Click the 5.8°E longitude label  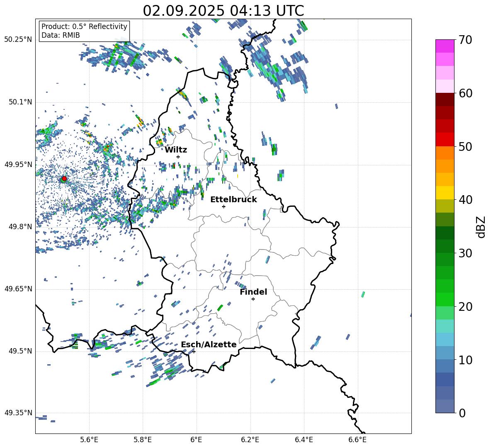click(143, 440)
